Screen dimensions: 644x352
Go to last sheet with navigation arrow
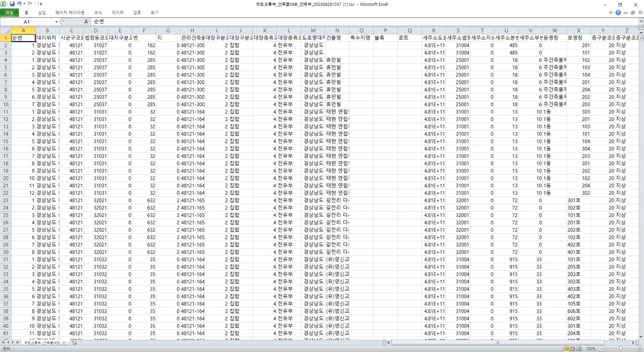[18, 343]
